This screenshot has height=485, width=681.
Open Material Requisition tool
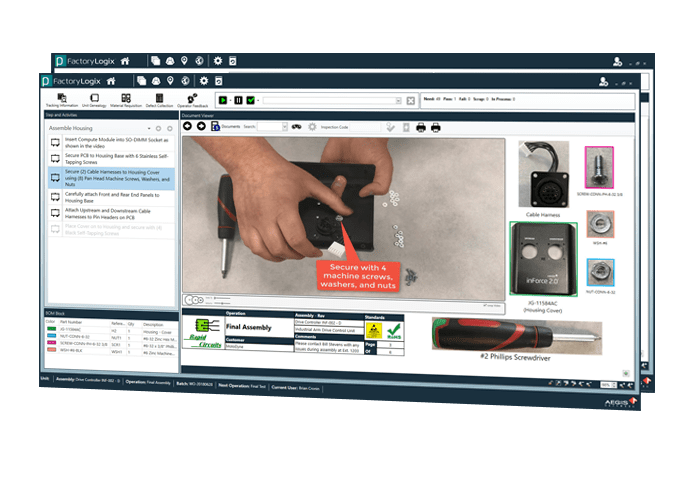126,100
